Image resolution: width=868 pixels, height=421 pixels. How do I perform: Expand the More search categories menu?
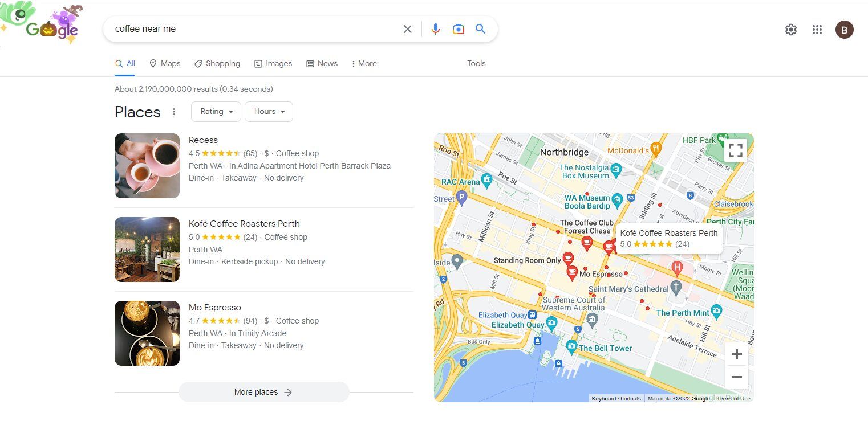point(364,63)
